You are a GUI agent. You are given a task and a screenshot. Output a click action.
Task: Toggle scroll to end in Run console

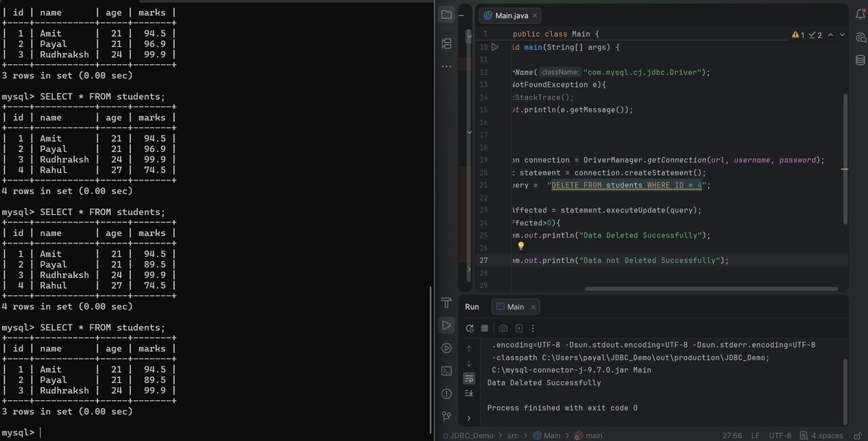pos(469,392)
